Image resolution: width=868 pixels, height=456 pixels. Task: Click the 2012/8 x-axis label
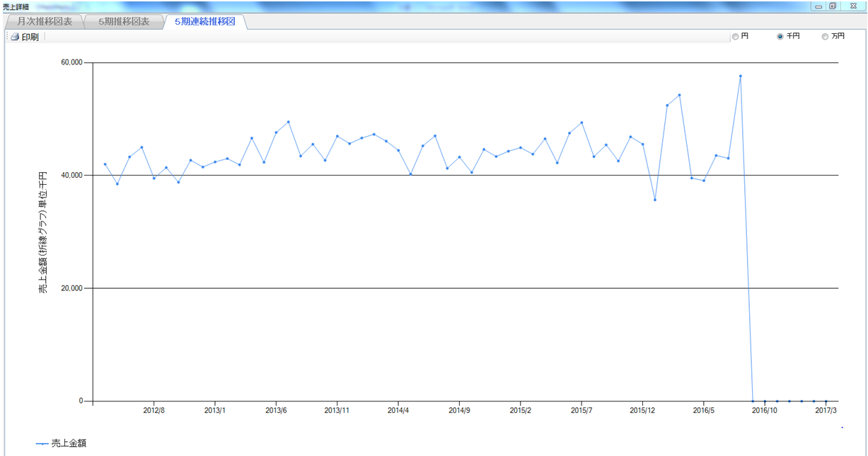[x=154, y=410]
